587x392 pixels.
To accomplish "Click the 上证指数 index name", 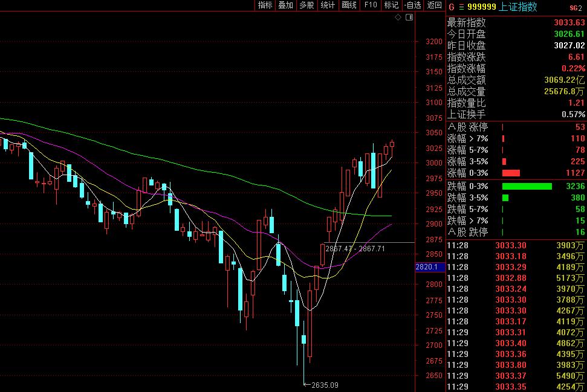I will (518, 7).
